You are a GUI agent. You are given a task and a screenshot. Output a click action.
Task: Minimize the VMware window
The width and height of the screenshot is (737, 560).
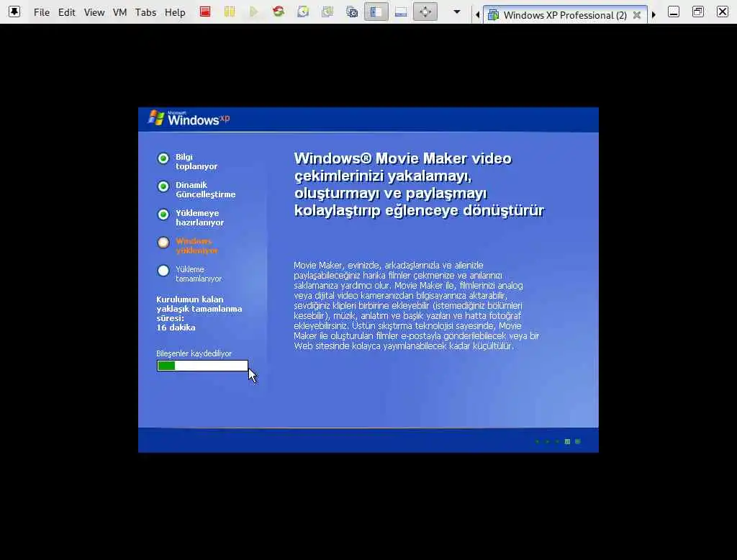click(674, 12)
